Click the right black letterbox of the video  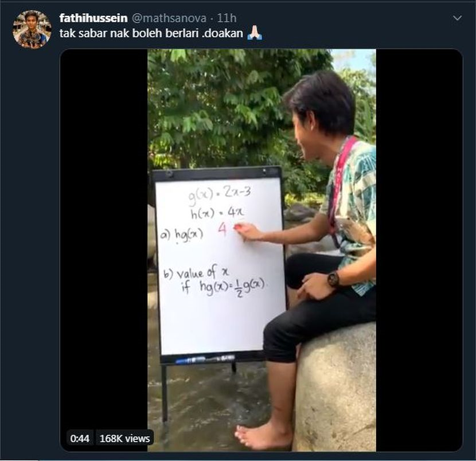point(419,250)
